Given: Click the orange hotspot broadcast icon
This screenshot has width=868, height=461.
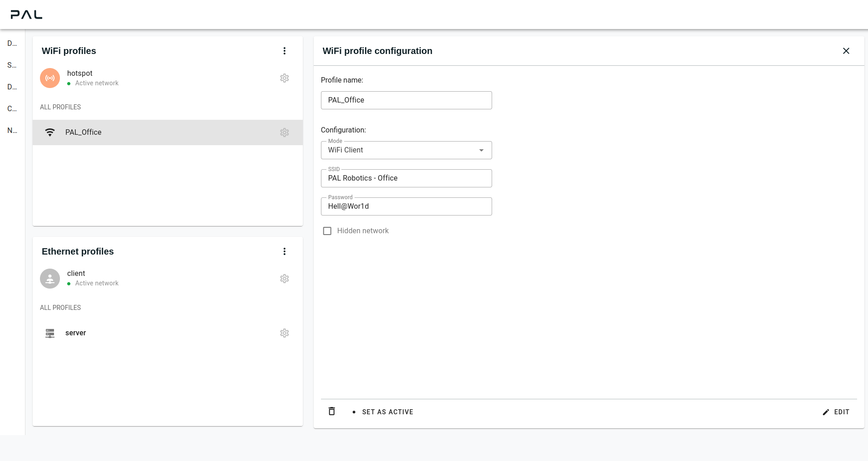Looking at the screenshot, I should 50,78.
